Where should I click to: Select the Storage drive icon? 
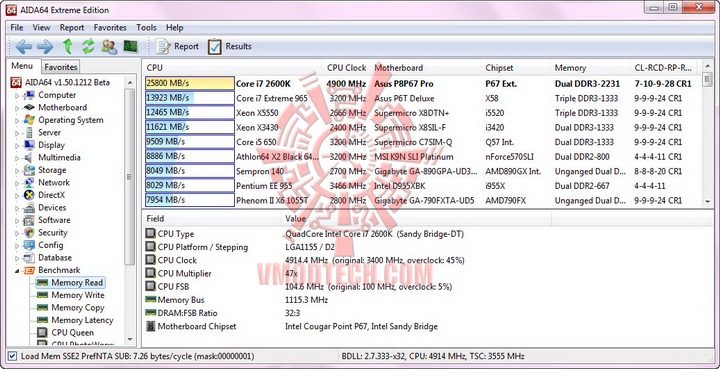click(x=29, y=170)
